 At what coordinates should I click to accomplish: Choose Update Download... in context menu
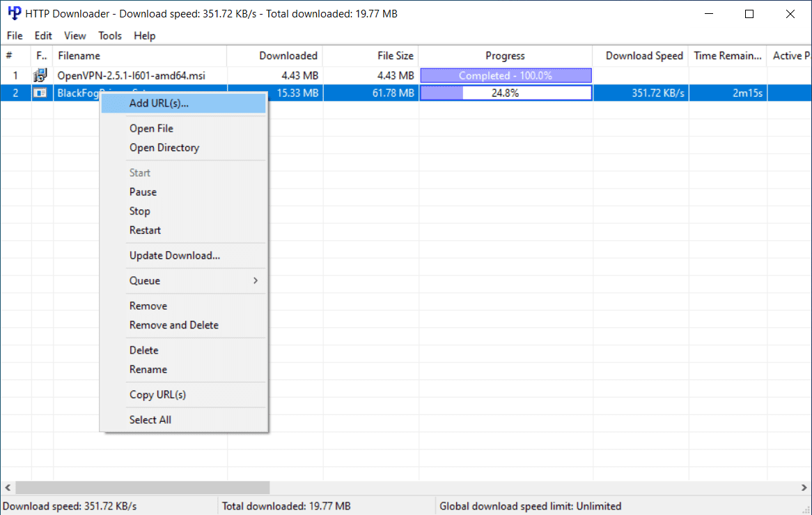(x=184, y=255)
